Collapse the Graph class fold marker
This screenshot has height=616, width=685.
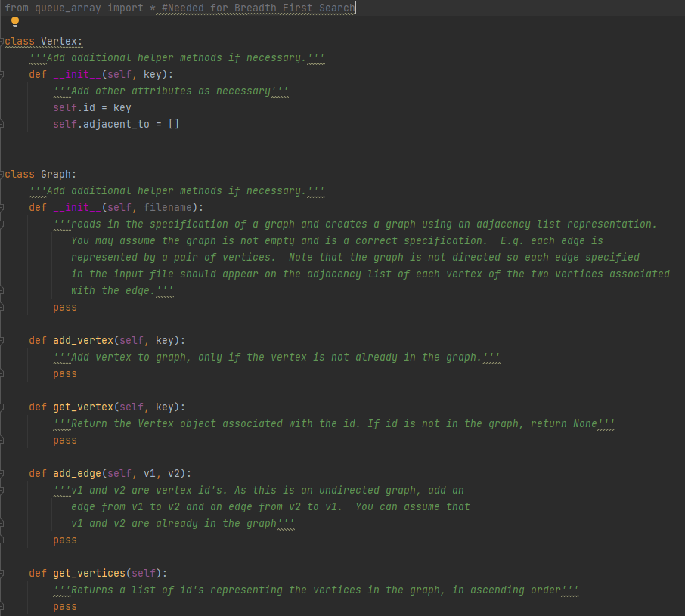click(3, 174)
